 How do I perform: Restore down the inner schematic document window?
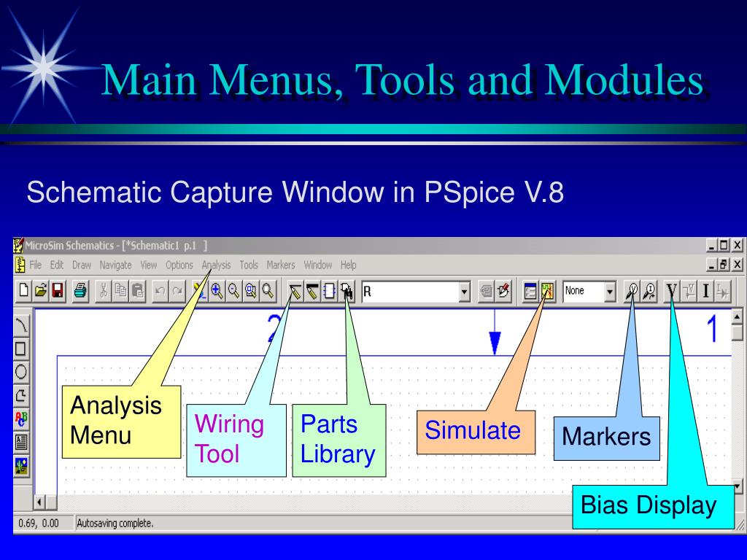[724, 265]
